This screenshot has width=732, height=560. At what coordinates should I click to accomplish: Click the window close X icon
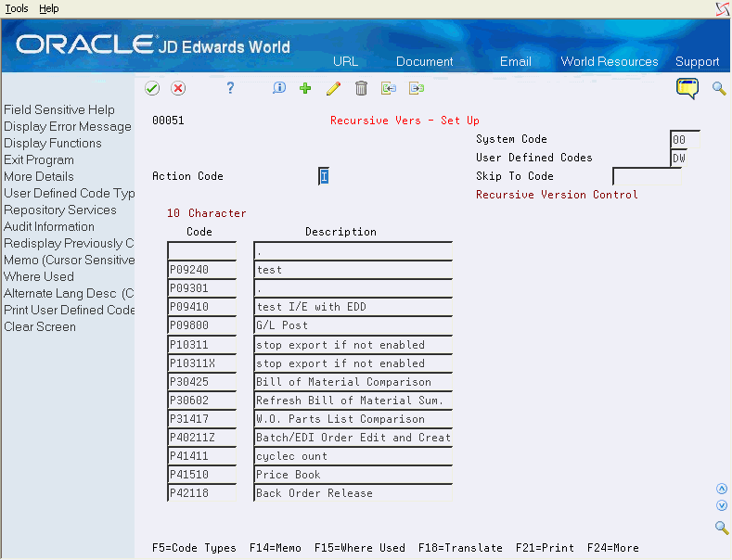click(723, 9)
